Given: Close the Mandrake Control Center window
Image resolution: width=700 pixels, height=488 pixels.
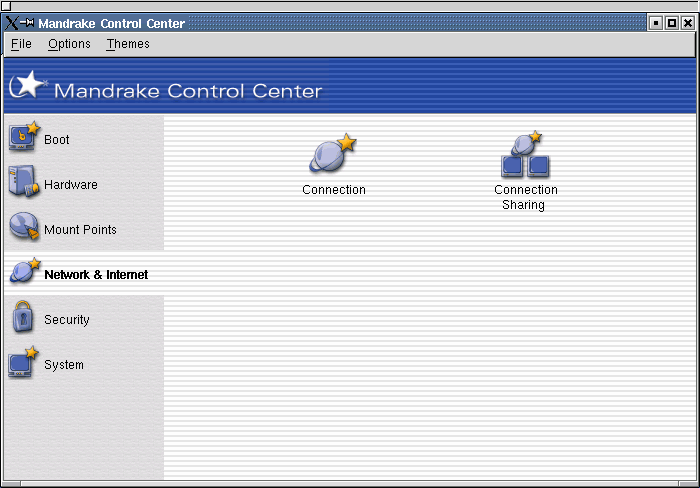Looking at the screenshot, I should click(x=688, y=23).
